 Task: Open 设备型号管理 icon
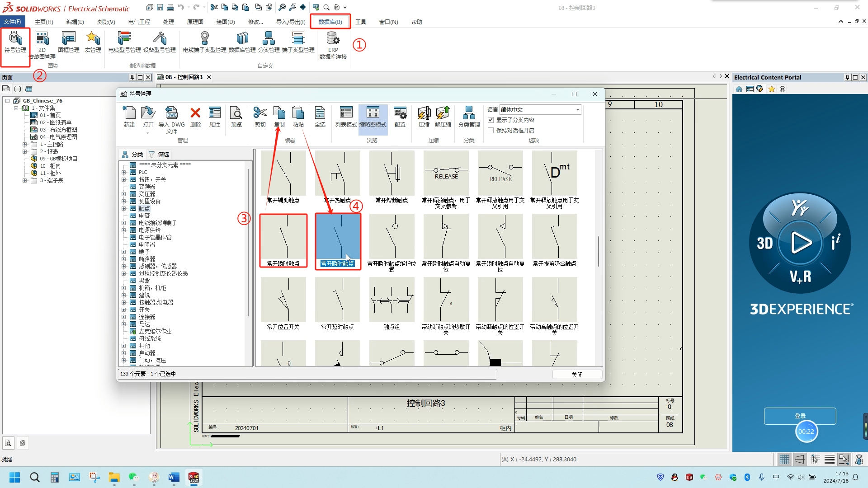pos(160,42)
